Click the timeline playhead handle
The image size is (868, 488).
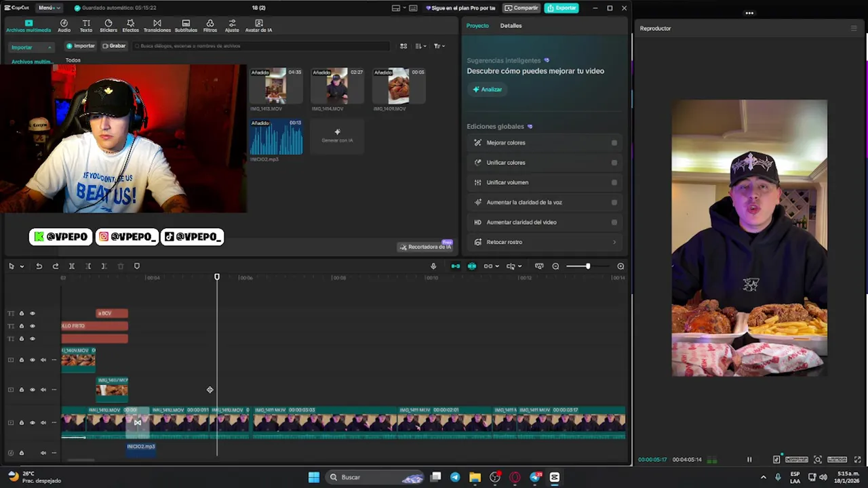point(217,277)
